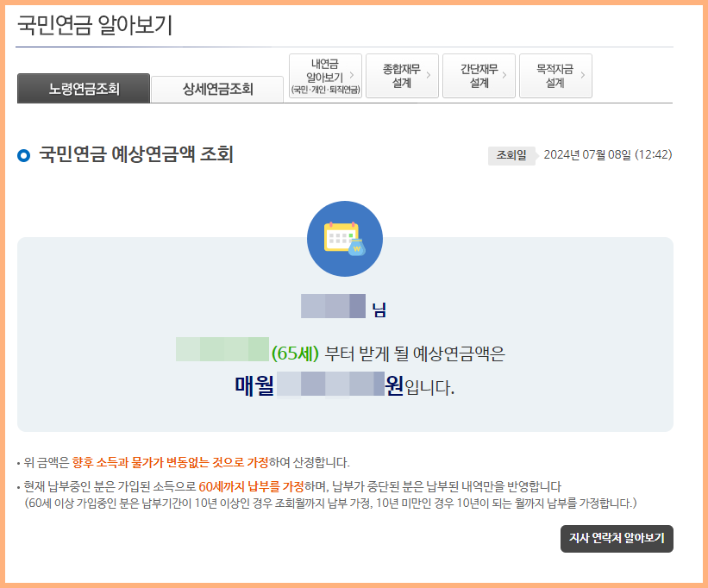Select the blue bullet icon beside 예상연금액 조회 heading
This screenshot has height=588, width=708.
pos(24,152)
